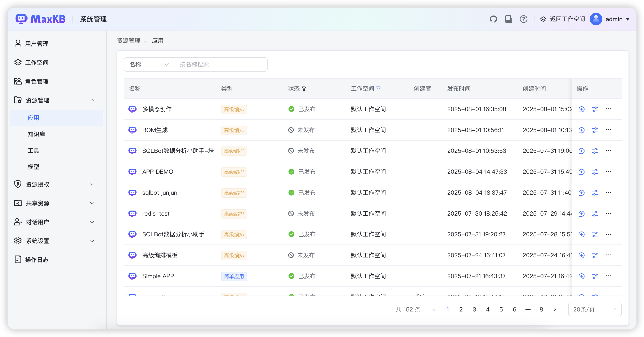Open settings sliders icon for SQLBot数据分析小助手
644x337 pixels.
595,234
